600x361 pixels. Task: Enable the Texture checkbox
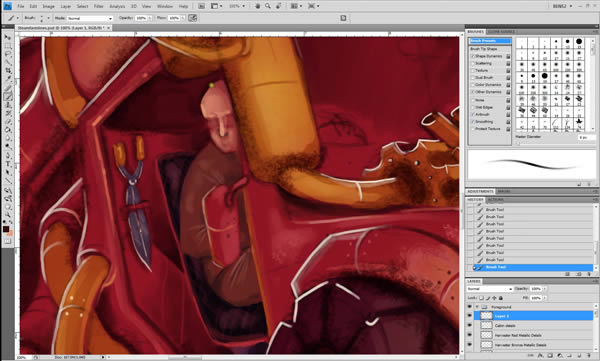pos(473,70)
